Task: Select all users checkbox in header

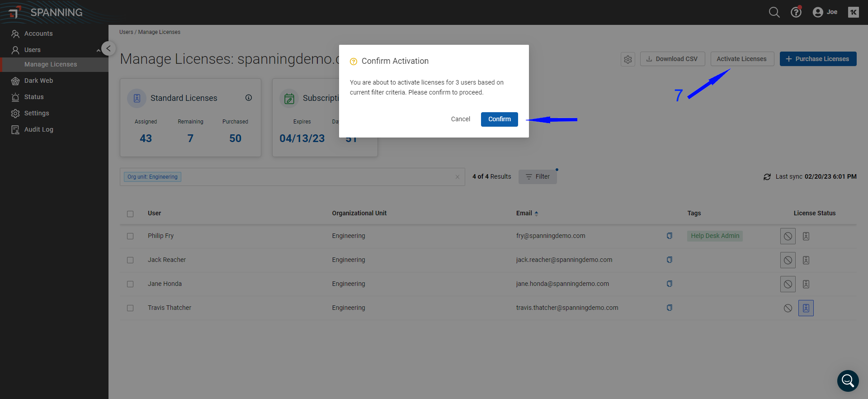Action: pos(130,214)
